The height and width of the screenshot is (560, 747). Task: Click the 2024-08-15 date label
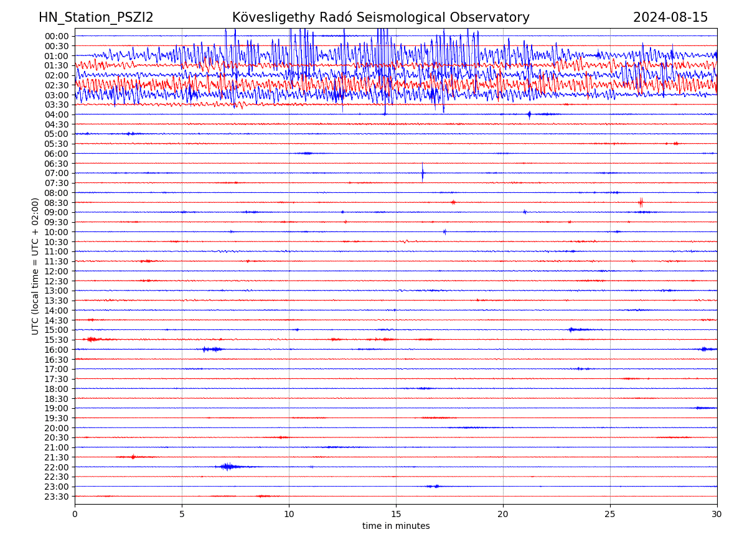670,17
